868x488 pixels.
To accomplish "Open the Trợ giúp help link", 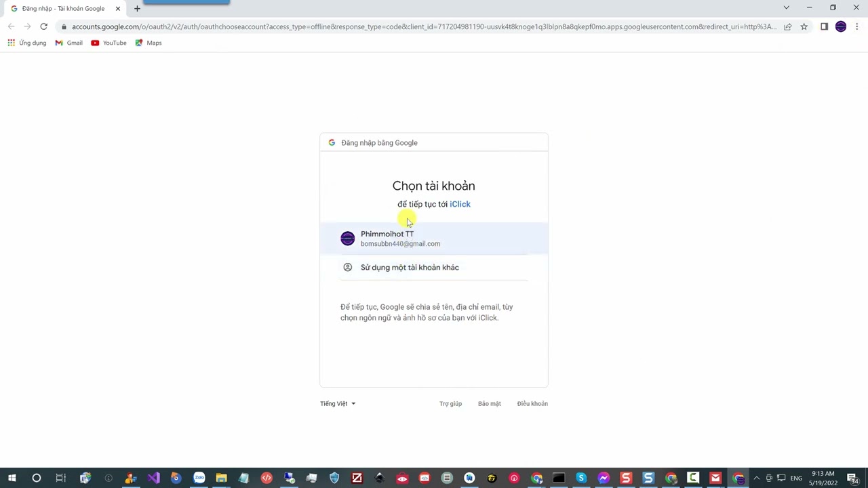I will (450, 404).
